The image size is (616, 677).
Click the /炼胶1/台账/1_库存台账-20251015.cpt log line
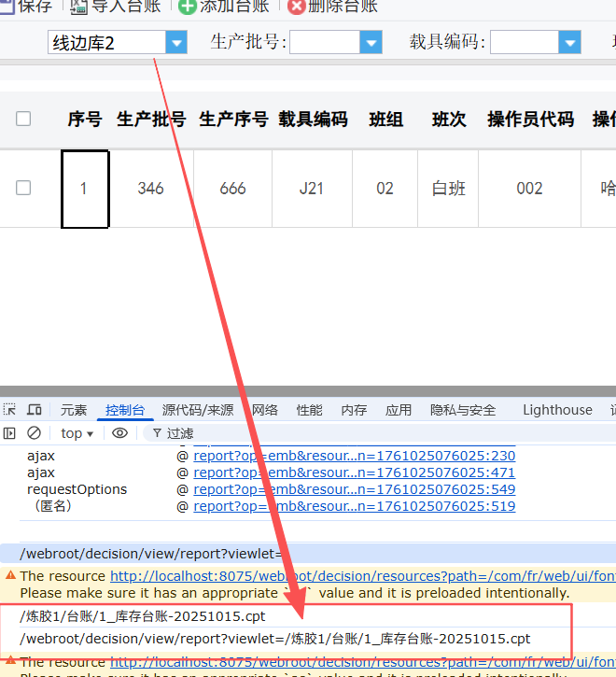click(143, 616)
